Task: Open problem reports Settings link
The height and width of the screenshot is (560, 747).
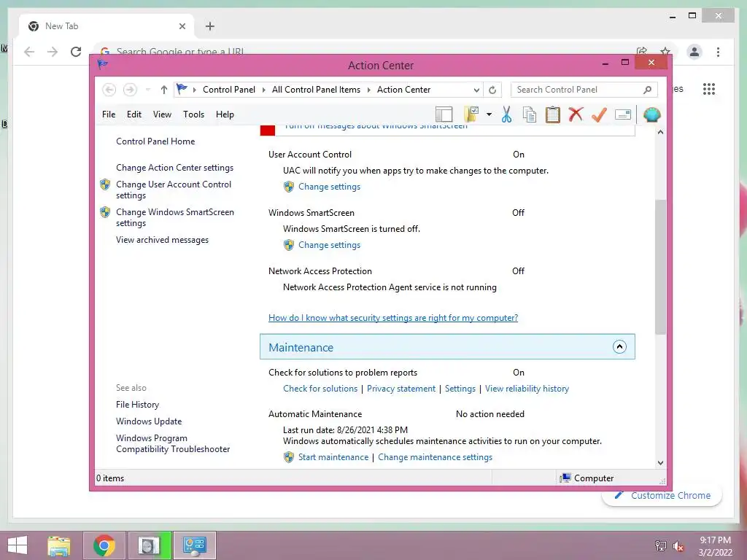Action: click(x=460, y=389)
